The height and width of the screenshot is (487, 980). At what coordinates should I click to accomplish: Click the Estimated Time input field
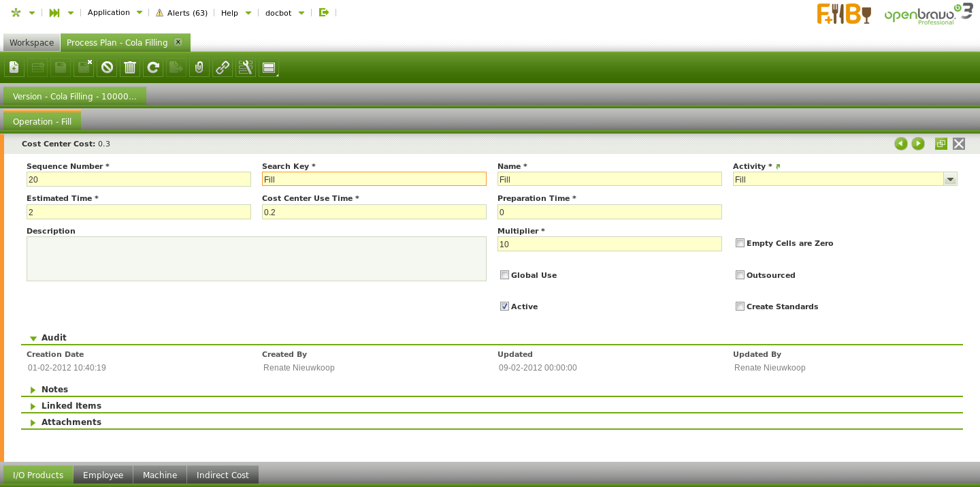point(139,212)
